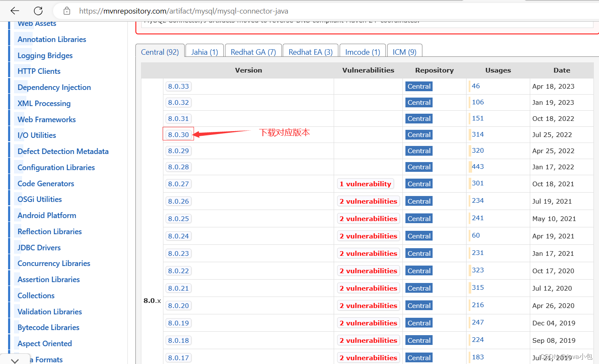
Task: Open Annotation Libraries category
Action: coord(52,39)
